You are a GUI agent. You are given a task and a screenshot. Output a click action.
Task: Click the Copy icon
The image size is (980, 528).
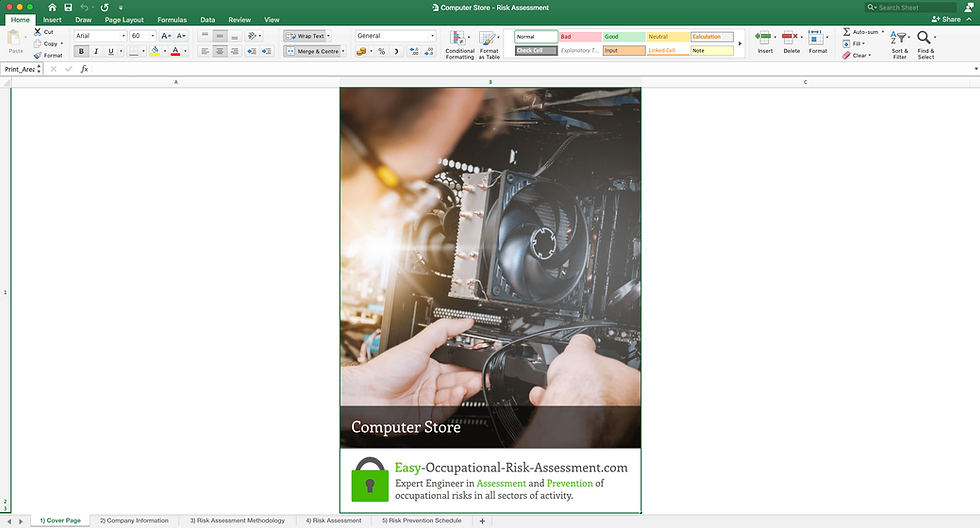[x=38, y=44]
